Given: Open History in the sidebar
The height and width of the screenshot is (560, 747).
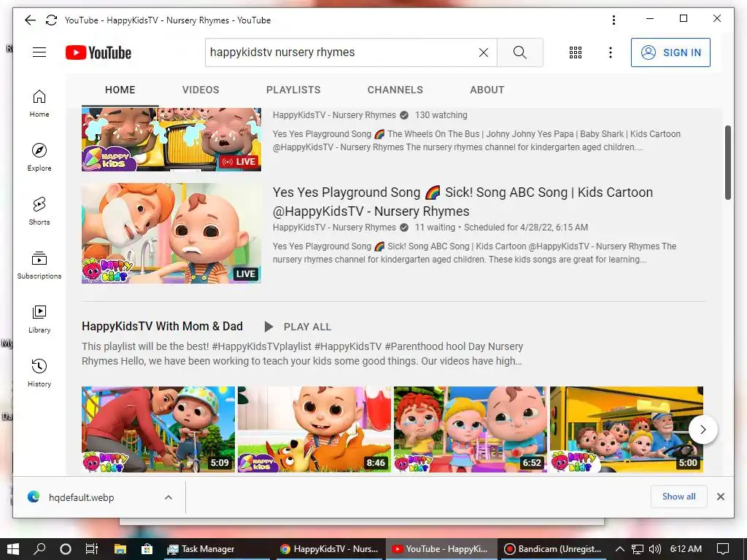Looking at the screenshot, I should [39, 373].
